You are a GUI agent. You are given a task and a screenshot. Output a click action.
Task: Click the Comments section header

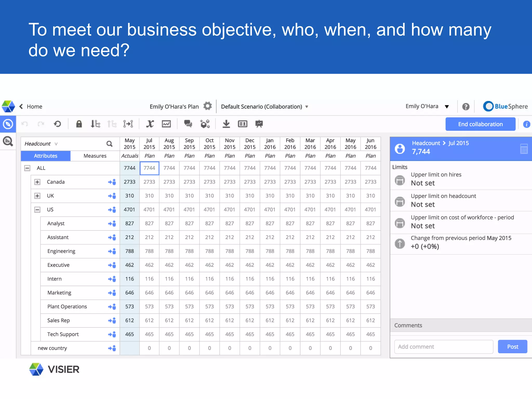tap(461, 325)
